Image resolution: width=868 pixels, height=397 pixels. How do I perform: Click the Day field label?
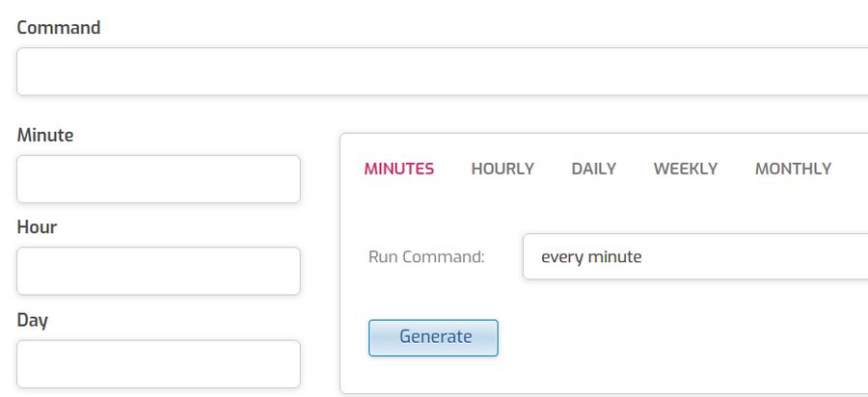click(32, 320)
